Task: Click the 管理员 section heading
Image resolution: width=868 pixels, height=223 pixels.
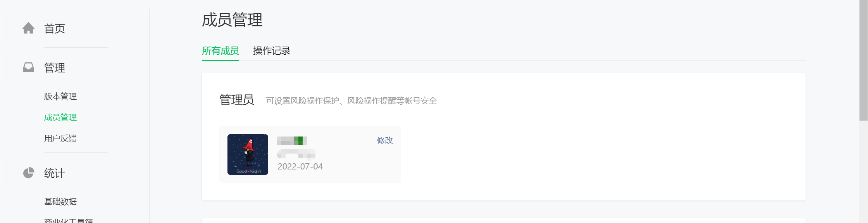Action: pyautogui.click(x=237, y=100)
